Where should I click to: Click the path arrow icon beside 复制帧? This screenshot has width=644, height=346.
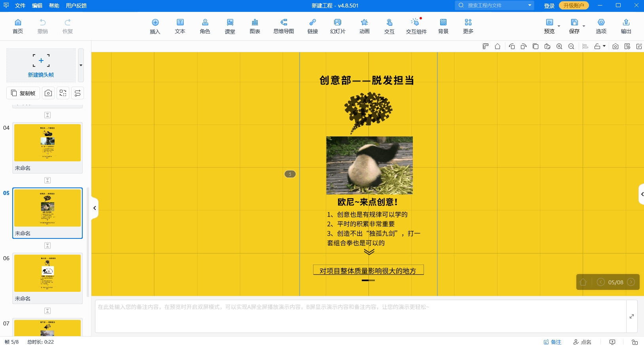[x=78, y=93]
